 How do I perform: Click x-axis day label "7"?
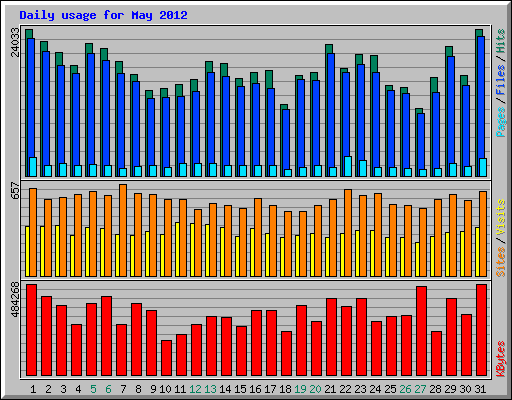tap(123, 389)
